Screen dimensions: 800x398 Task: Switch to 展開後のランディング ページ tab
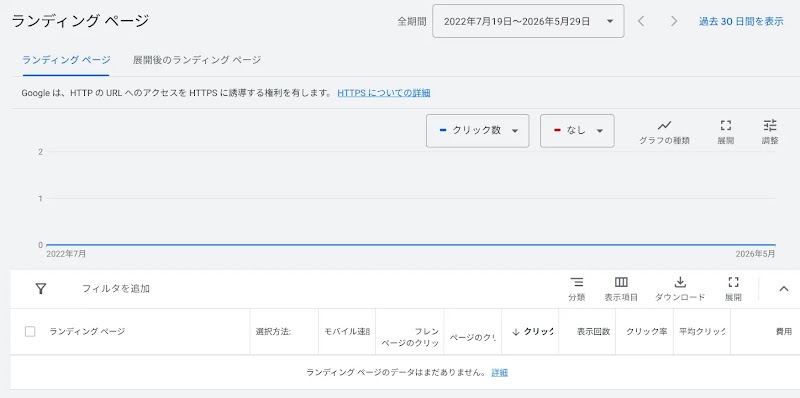pos(197,60)
